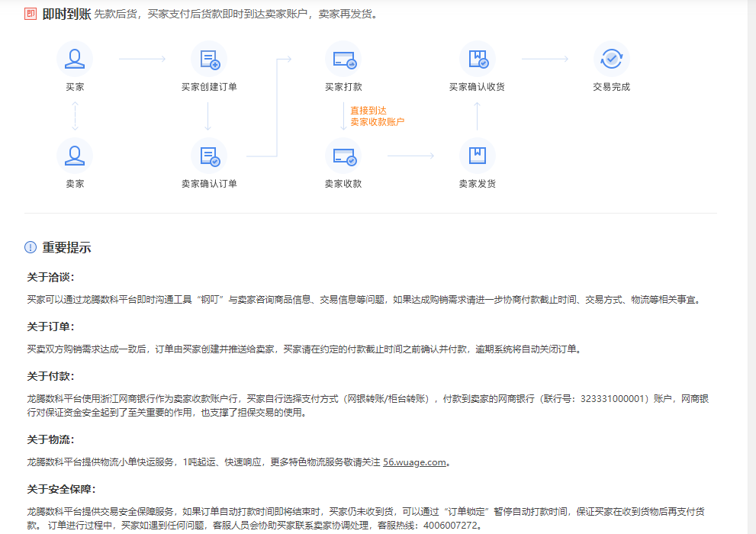
Task: Click the bank code 323331000001 text
Action: click(613, 398)
